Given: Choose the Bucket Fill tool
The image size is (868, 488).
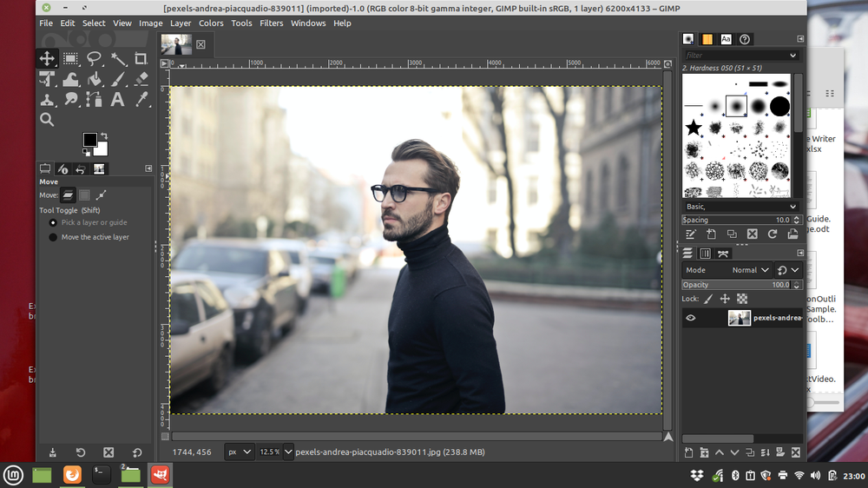Looking at the screenshot, I should tap(95, 80).
